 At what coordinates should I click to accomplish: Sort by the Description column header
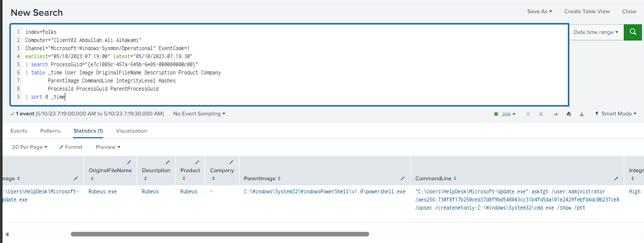pos(156,171)
